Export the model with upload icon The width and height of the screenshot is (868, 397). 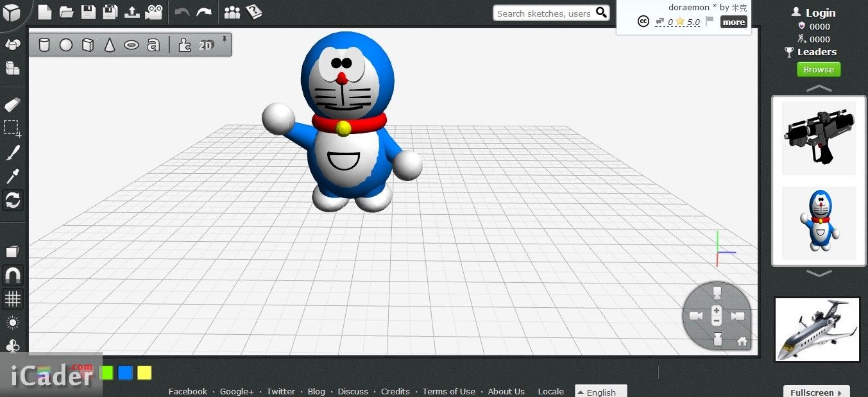pyautogui.click(x=131, y=12)
